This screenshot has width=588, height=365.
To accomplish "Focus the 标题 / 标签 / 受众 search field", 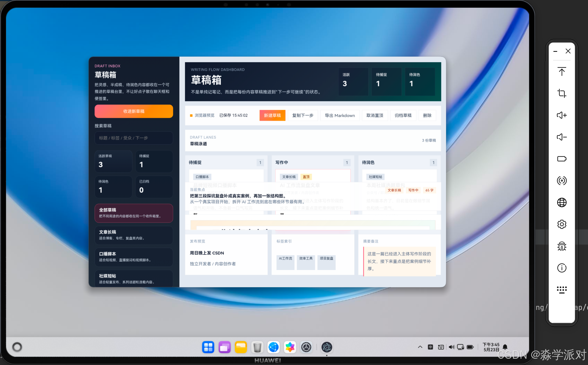I will pyautogui.click(x=134, y=138).
